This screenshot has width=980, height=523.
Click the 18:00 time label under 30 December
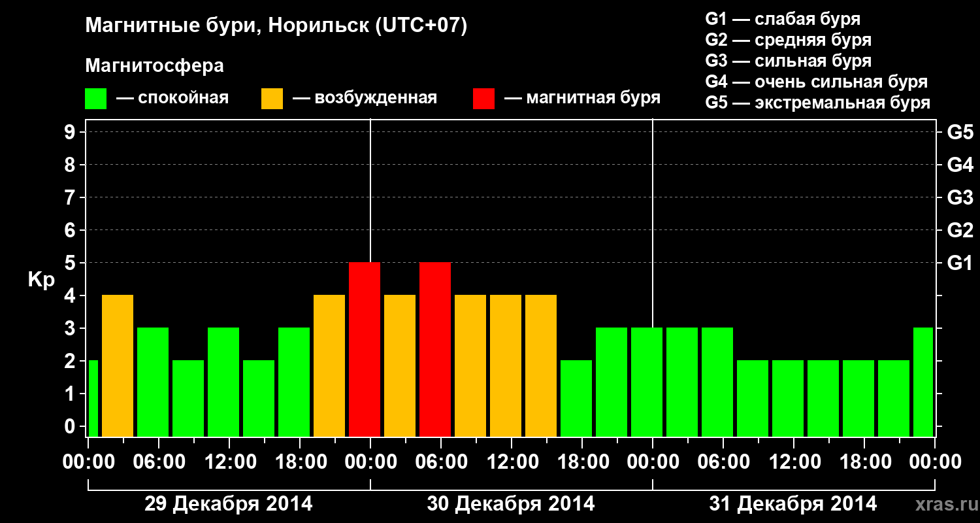[x=582, y=462]
